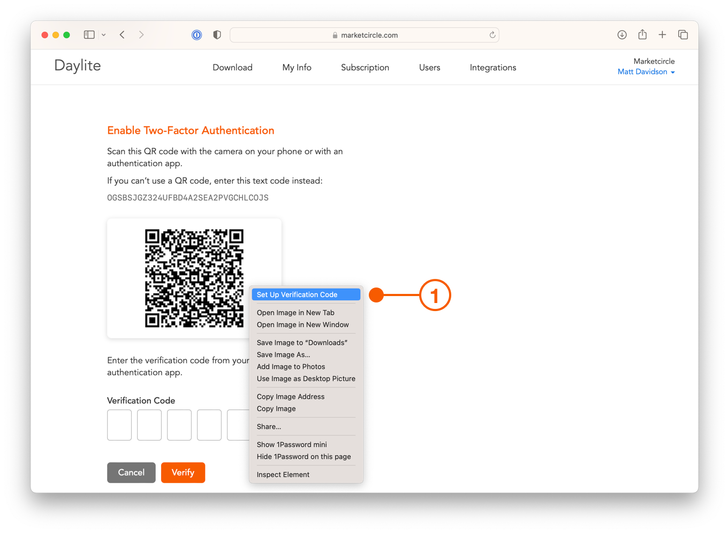Open a new tab with plus icon
728x560 pixels.
662,35
